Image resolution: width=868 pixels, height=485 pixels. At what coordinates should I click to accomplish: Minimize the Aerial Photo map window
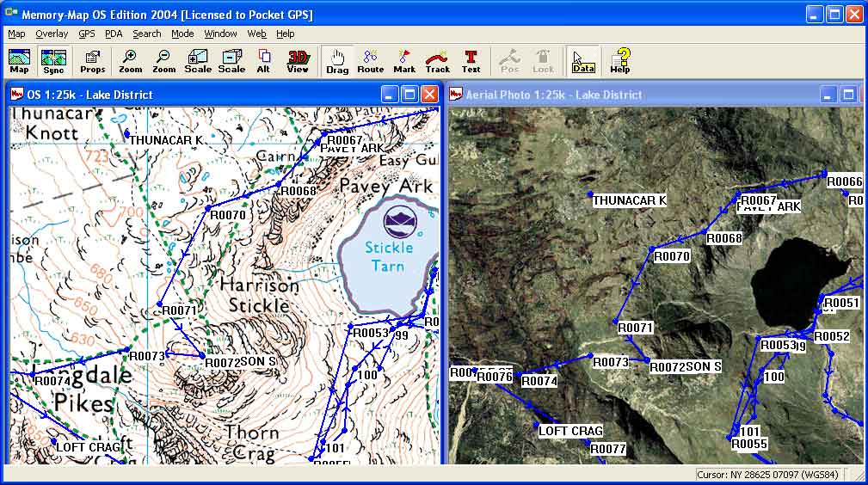828,95
